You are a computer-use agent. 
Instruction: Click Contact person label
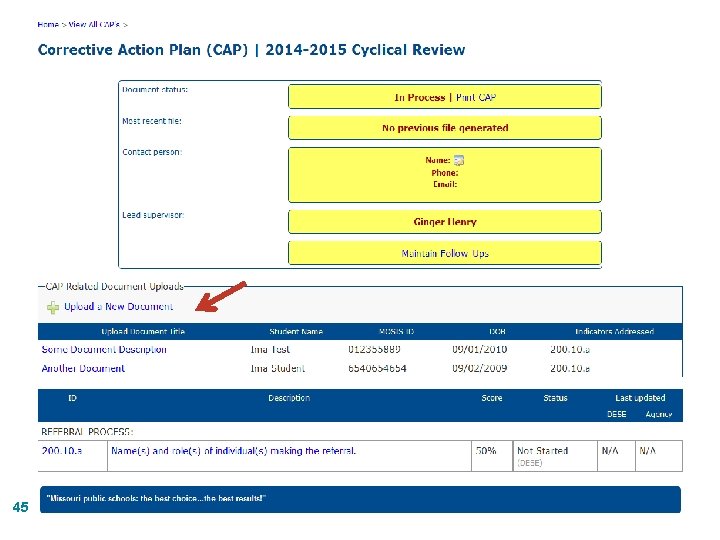pos(152,152)
